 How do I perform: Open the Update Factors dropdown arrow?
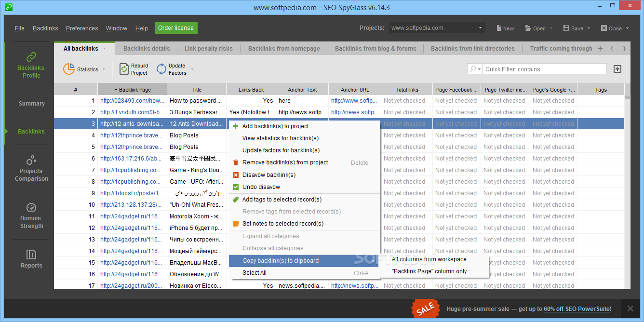click(x=192, y=69)
